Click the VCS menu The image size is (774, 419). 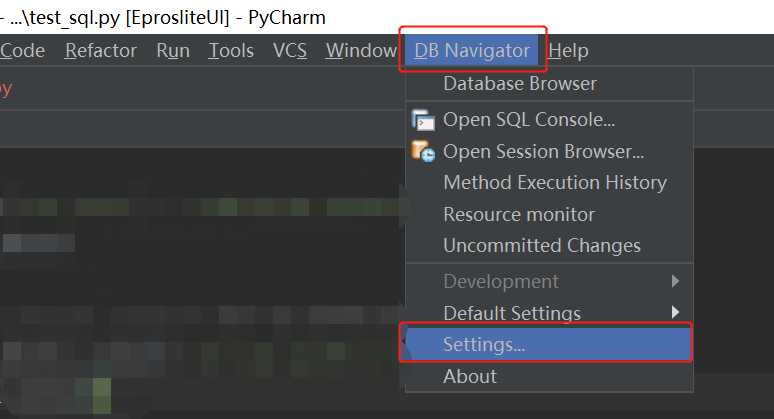tap(290, 50)
